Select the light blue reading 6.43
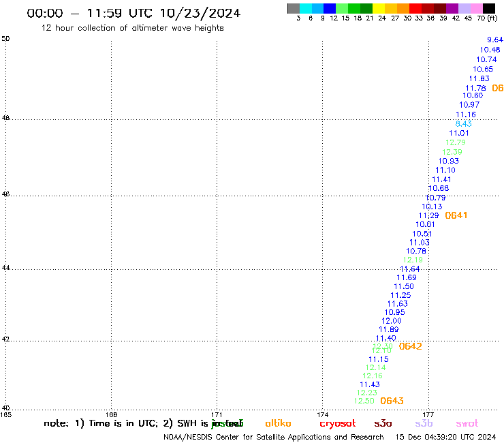 [x=464, y=123]
